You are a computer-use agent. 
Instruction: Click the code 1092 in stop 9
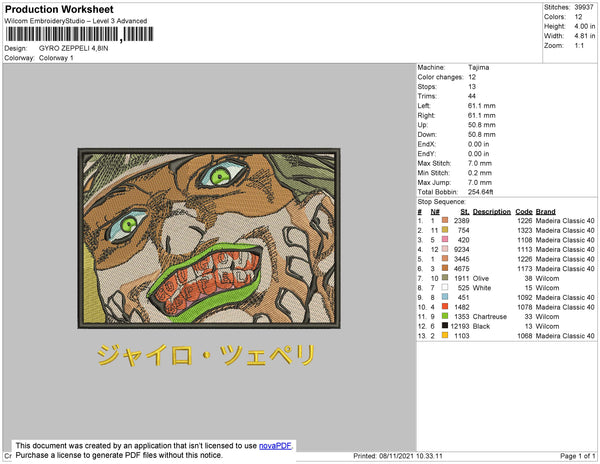coord(525,297)
